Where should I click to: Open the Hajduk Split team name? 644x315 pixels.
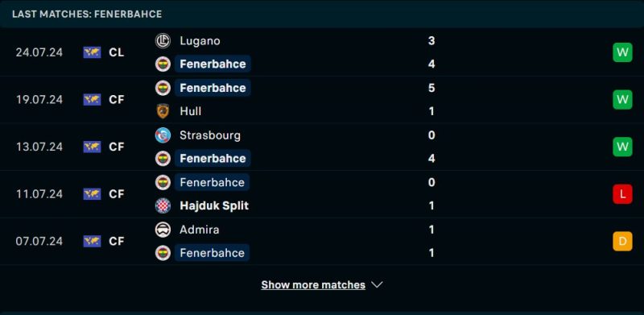(214, 205)
